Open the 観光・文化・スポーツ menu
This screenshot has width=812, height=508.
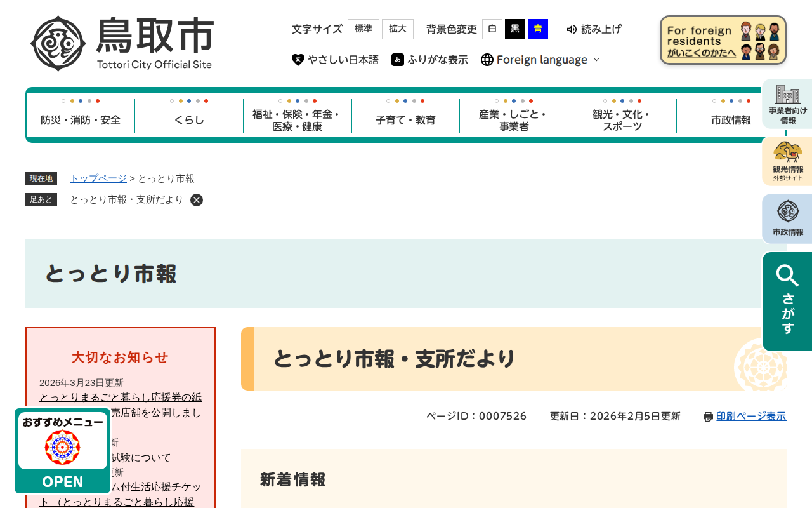(x=622, y=116)
